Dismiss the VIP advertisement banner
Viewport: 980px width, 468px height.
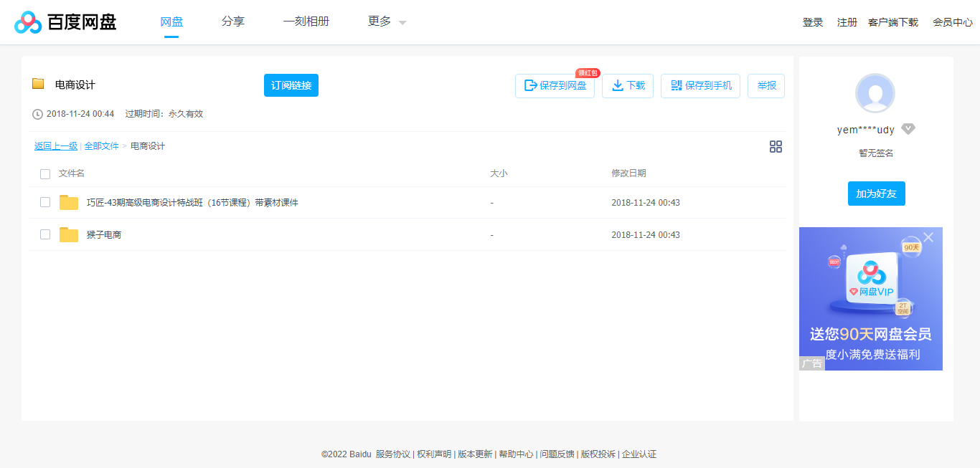coord(929,237)
